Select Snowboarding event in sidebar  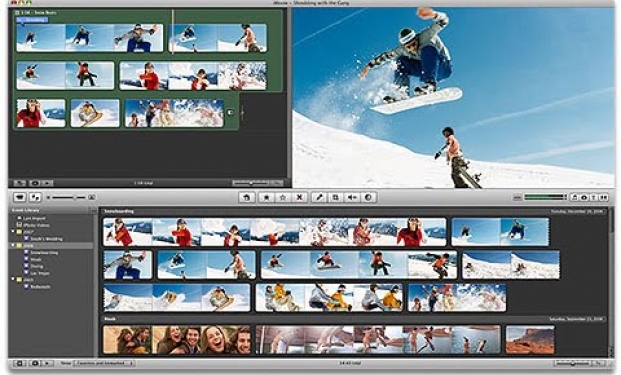pos(44,253)
